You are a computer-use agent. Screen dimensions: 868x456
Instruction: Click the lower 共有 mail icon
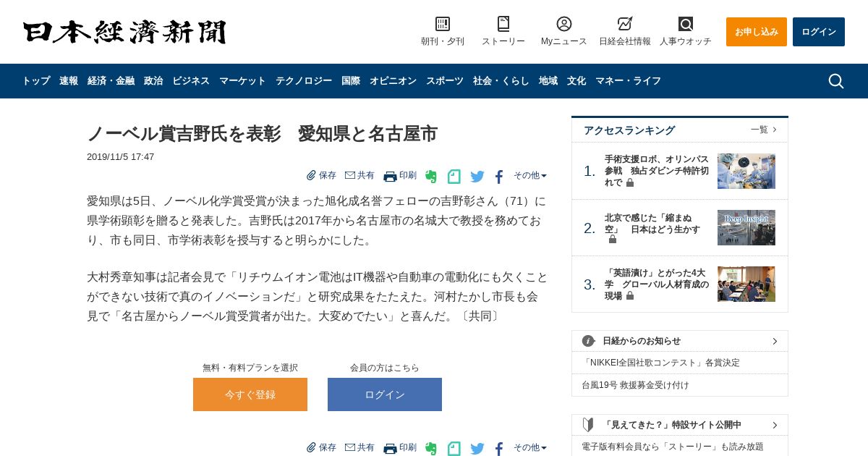click(350, 447)
